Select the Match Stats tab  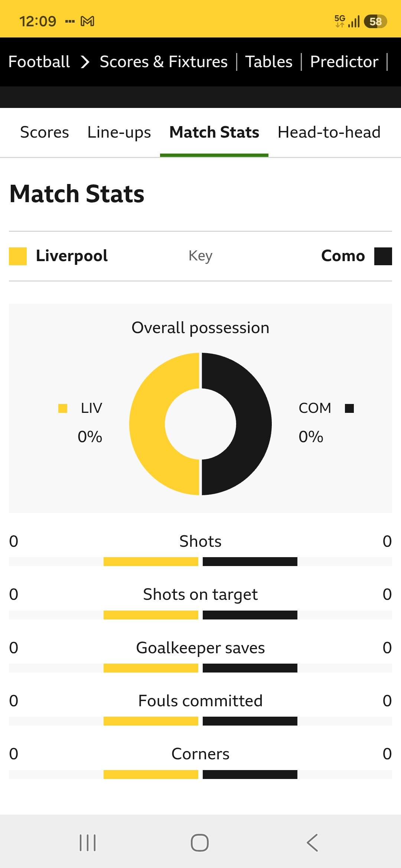[x=214, y=132]
